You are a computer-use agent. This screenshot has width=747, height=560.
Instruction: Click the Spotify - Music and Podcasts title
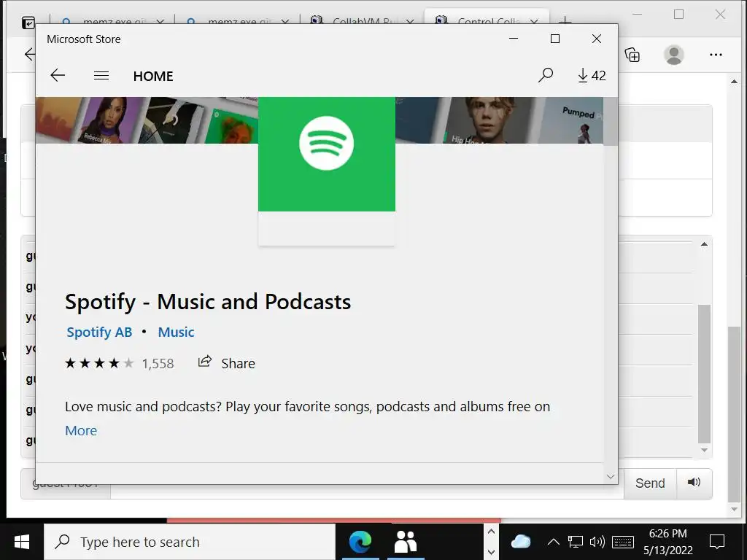point(208,302)
